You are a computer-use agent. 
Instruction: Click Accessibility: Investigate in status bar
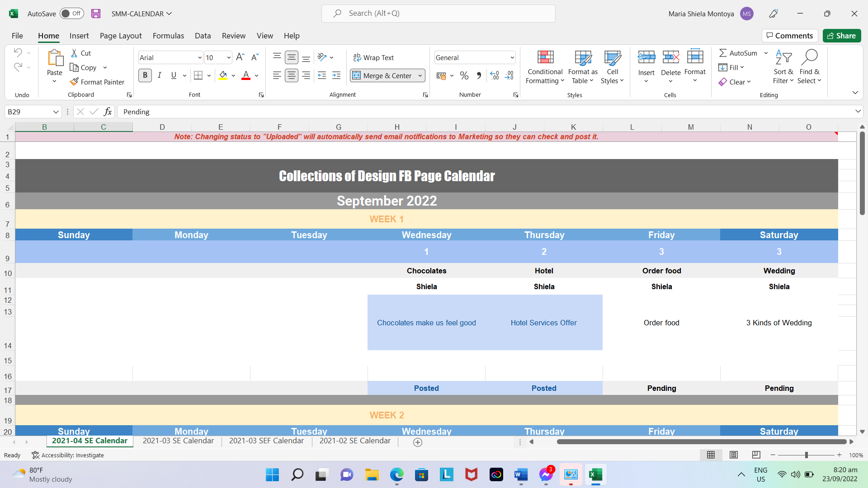(x=68, y=455)
